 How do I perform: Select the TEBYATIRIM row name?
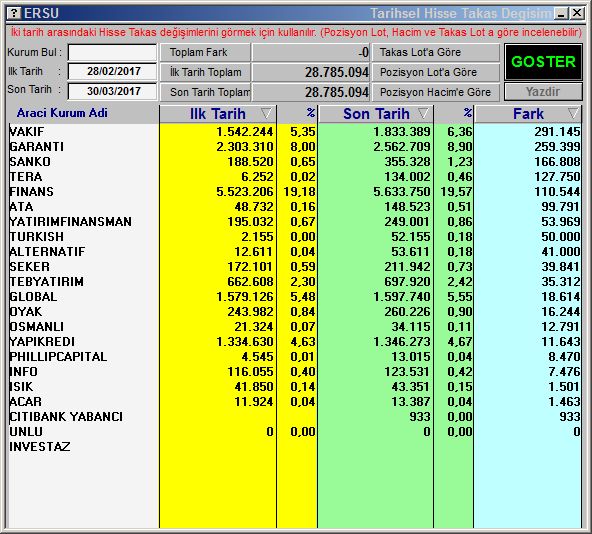pyautogui.click(x=46, y=282)
